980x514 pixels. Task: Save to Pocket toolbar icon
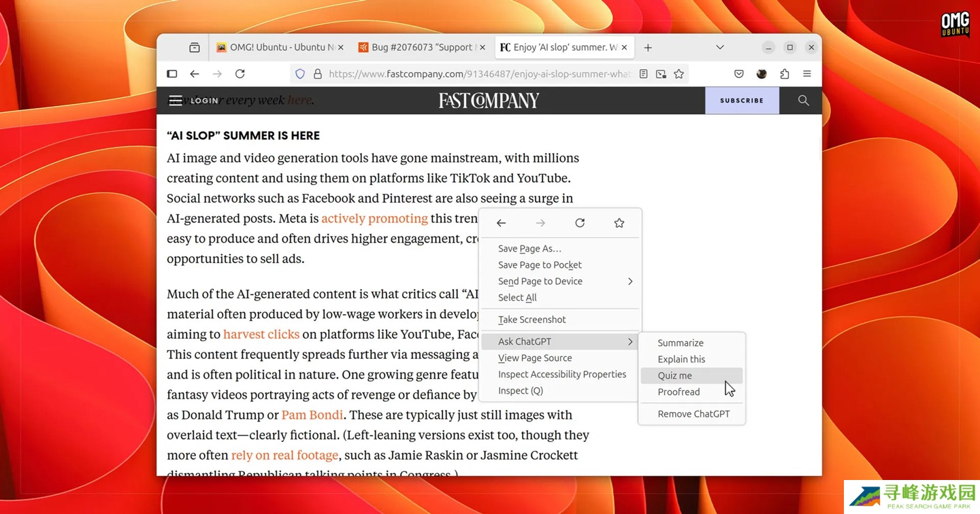click(x=739, y=74)
